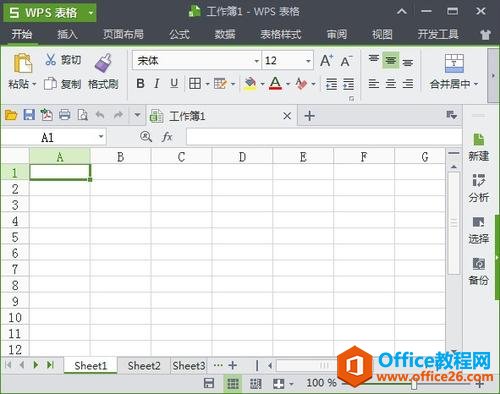Open the 公式 (Formulas) tab
The height and width of the screenshot is (394, 500).
tap(179, 34)
